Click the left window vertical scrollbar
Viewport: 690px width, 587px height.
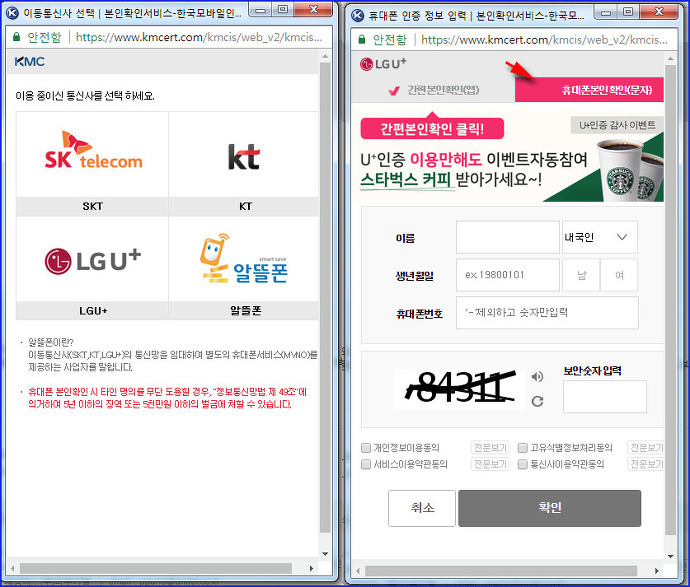325,297
